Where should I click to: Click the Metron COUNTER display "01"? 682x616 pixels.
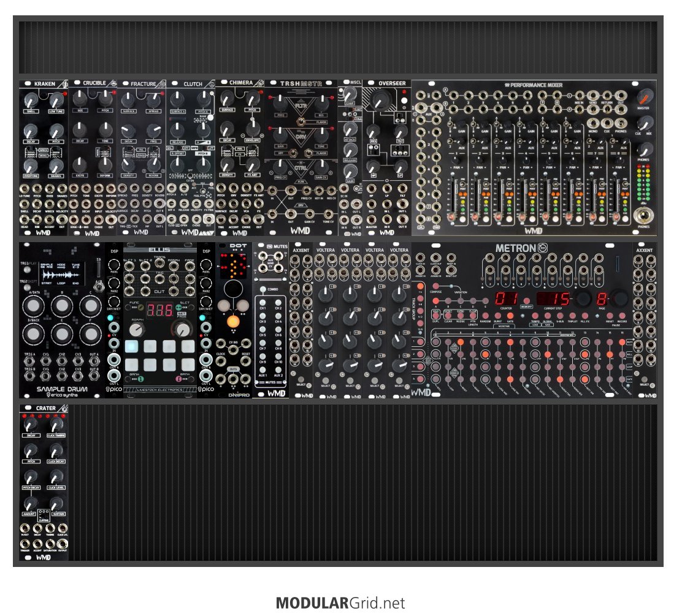506,298
